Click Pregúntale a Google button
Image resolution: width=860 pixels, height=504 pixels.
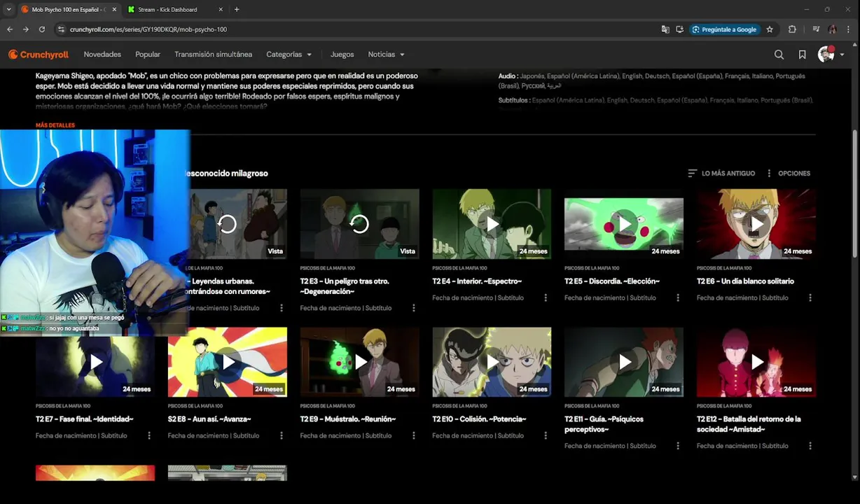pos(724,29)
